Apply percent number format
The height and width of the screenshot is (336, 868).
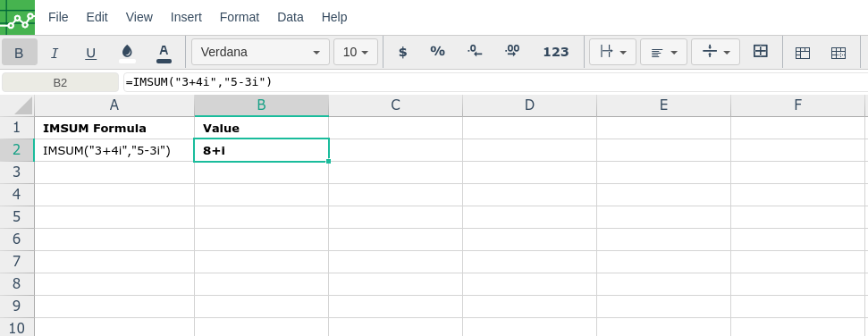pos(437,52)
